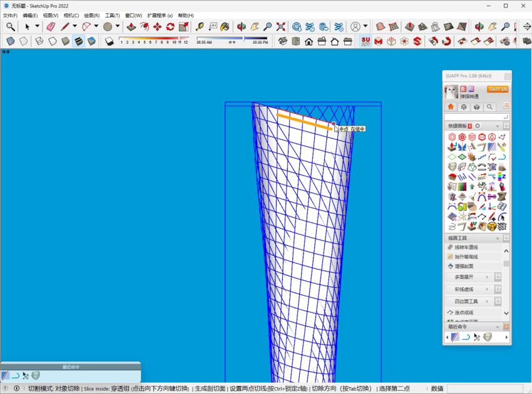Activate the Orbit tool in the left toolbar

tap(241, 26)
